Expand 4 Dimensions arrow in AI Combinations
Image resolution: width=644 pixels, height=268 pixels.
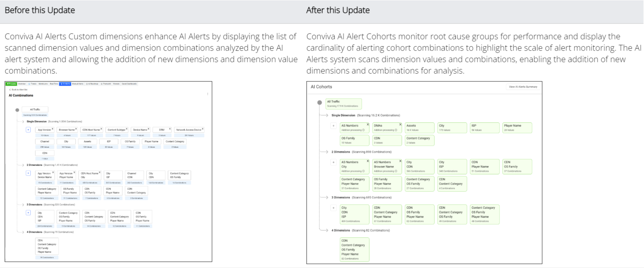[23, 232]
